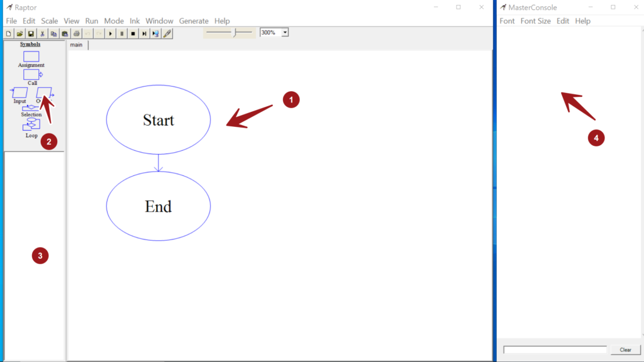644x362 pixels.
Task: Select the Call symbol
Action: pyautogui.click(x=31, y=75)
